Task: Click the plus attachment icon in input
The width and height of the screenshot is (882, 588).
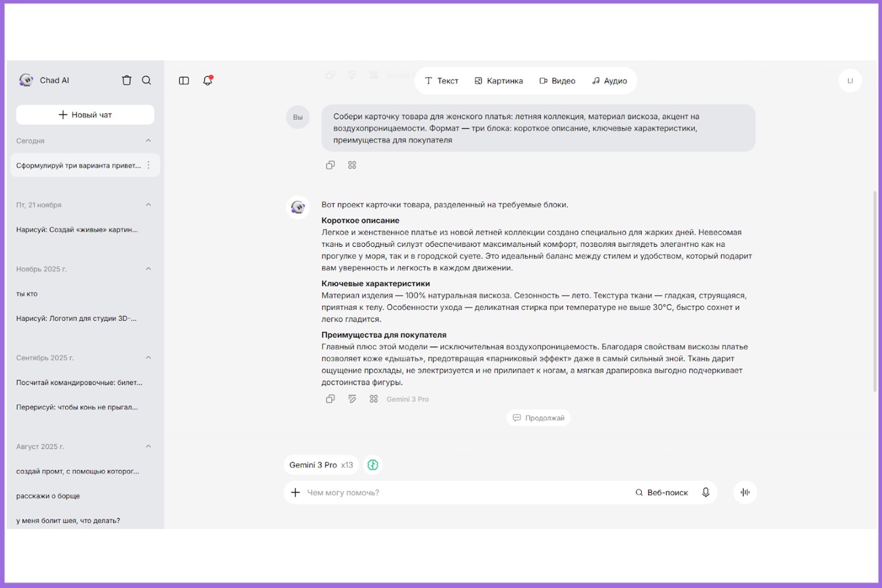Action: point(295,492)
